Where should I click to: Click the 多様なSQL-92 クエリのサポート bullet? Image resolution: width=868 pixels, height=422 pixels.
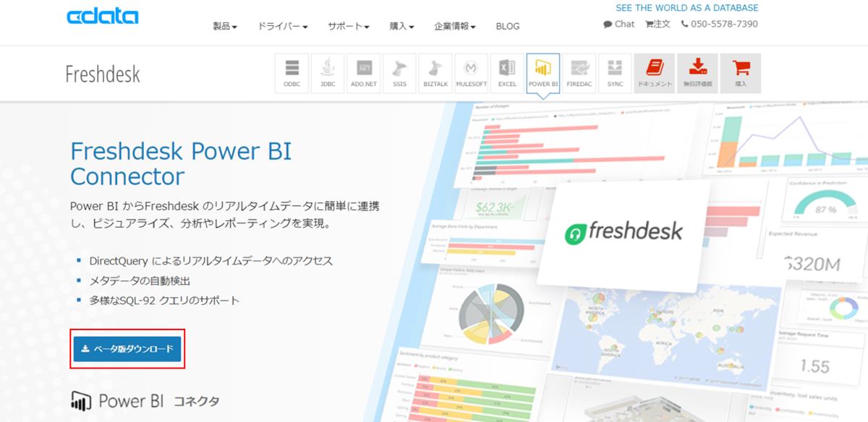(164, 300)
